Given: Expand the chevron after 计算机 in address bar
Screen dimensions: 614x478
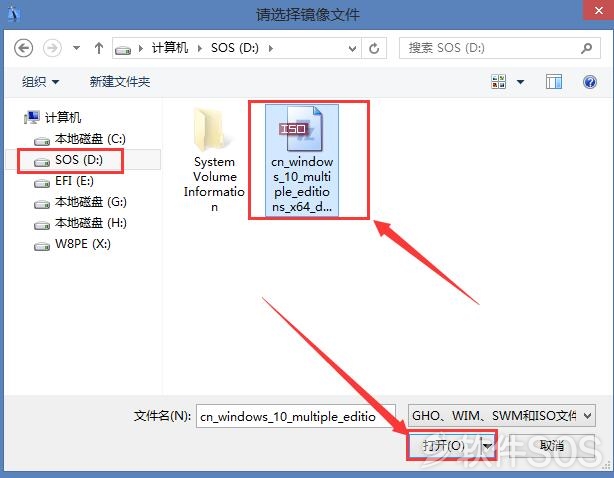Looking at the screenshot, I should [x=200, y=49].
